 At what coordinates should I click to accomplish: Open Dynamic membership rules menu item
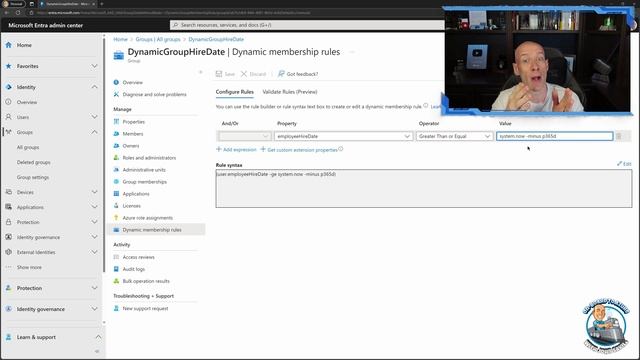156,230
